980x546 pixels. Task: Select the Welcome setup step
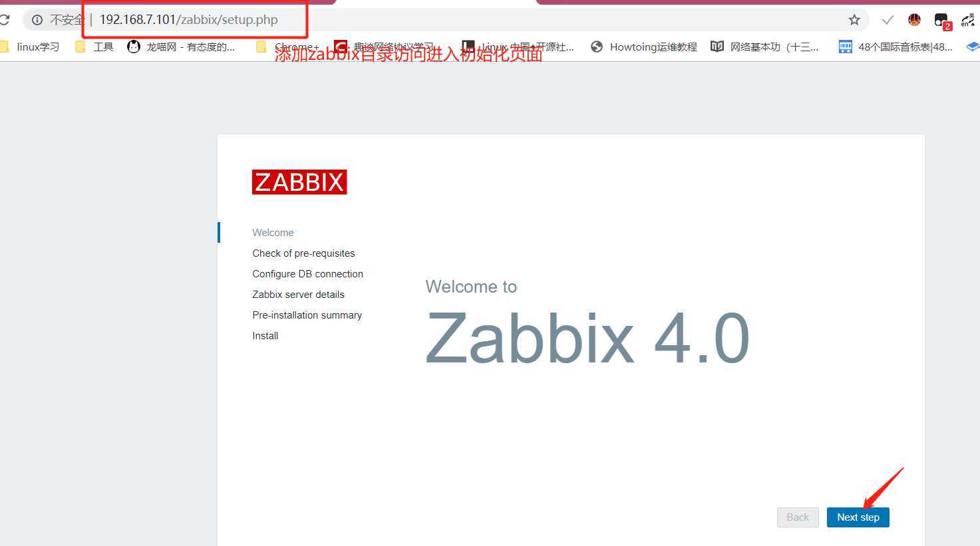(x=273, y=233)
